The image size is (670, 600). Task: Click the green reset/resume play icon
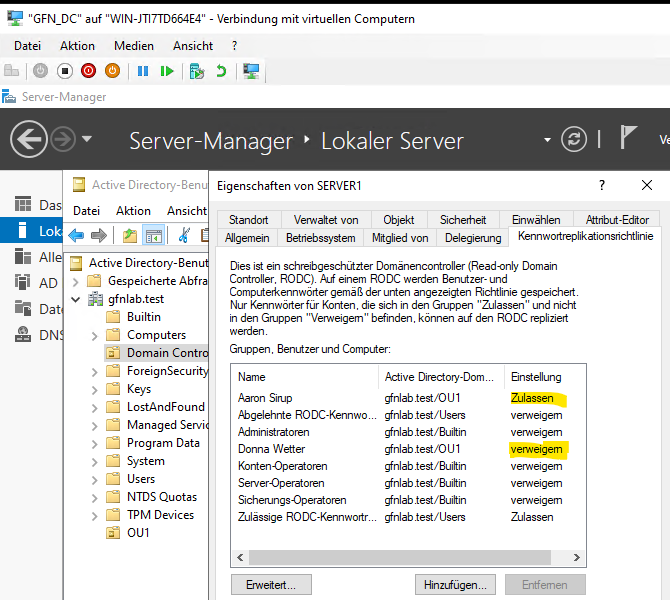coord(167,71)
